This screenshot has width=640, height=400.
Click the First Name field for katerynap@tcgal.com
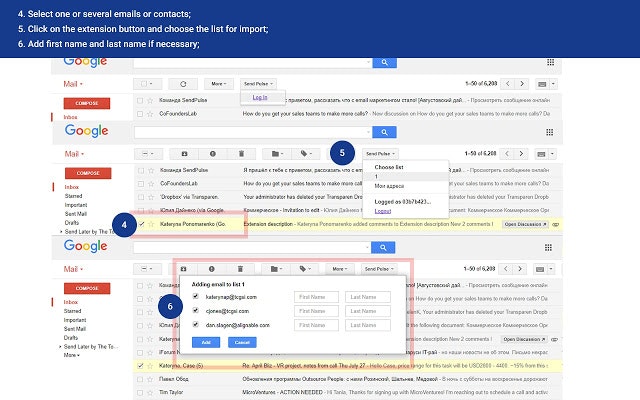point(316,297)
